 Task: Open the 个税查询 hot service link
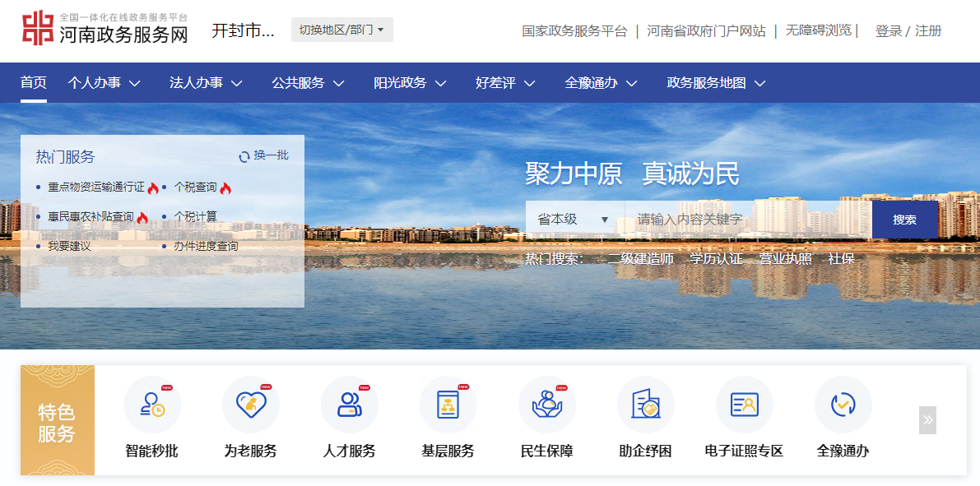(196, 187)
